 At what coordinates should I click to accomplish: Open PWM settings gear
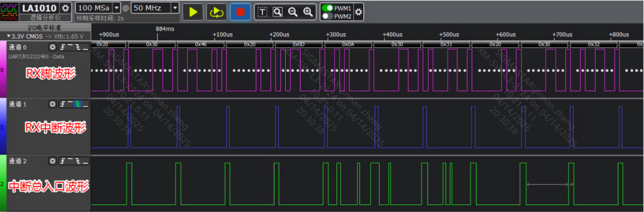pos(359,12)
